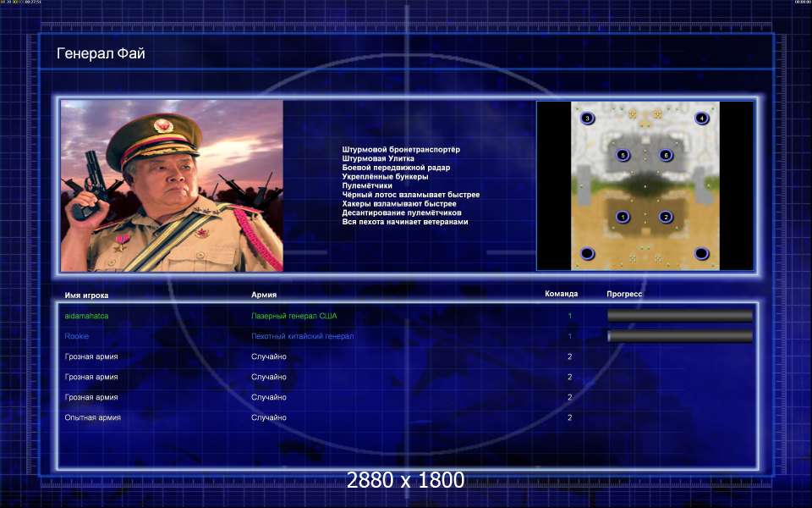
Task: Click "Боевой передвижной радар" line
Action: [x=396, y=168]
